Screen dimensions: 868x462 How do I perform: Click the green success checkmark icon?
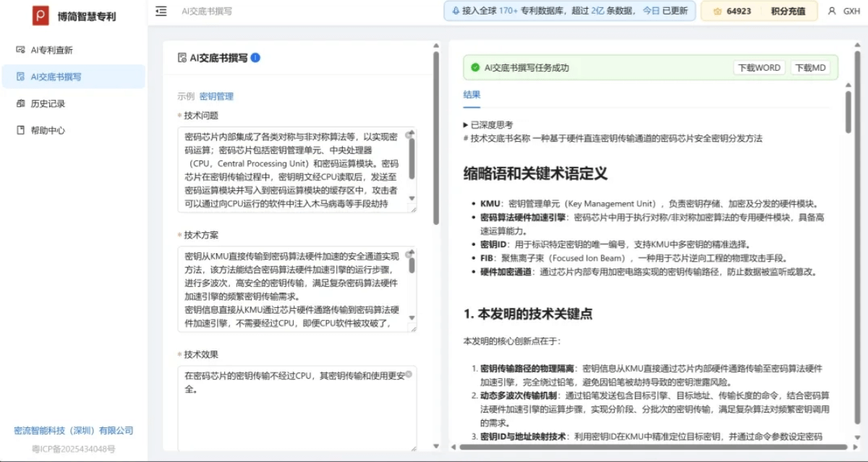pos(475,67)
